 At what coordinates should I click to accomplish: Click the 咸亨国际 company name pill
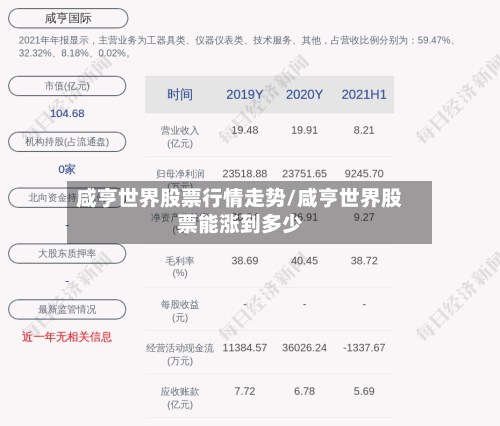(68, 18)
